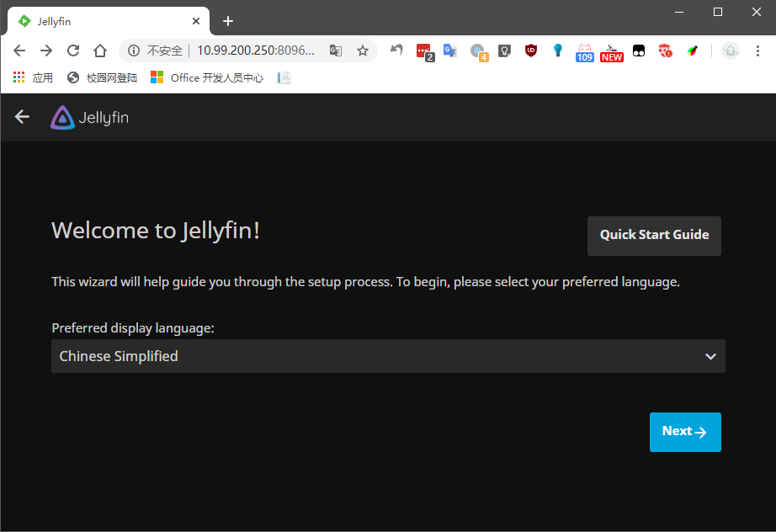Open the 应用 apps bookmark

[x=33, y=77]
